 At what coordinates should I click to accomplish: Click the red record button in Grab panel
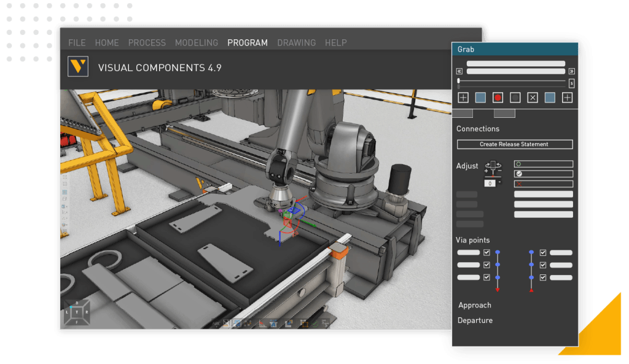[498, 98]
